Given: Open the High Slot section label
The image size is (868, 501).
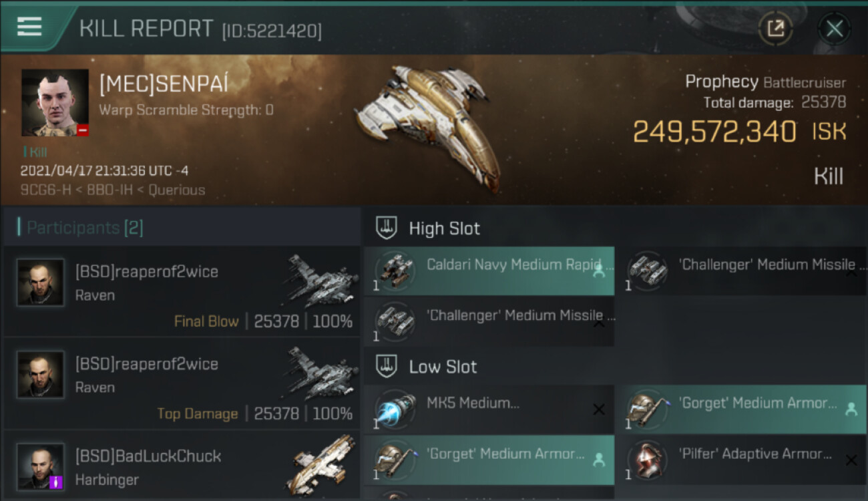Looking at the screenshot, I should click(x=444, y=228).
